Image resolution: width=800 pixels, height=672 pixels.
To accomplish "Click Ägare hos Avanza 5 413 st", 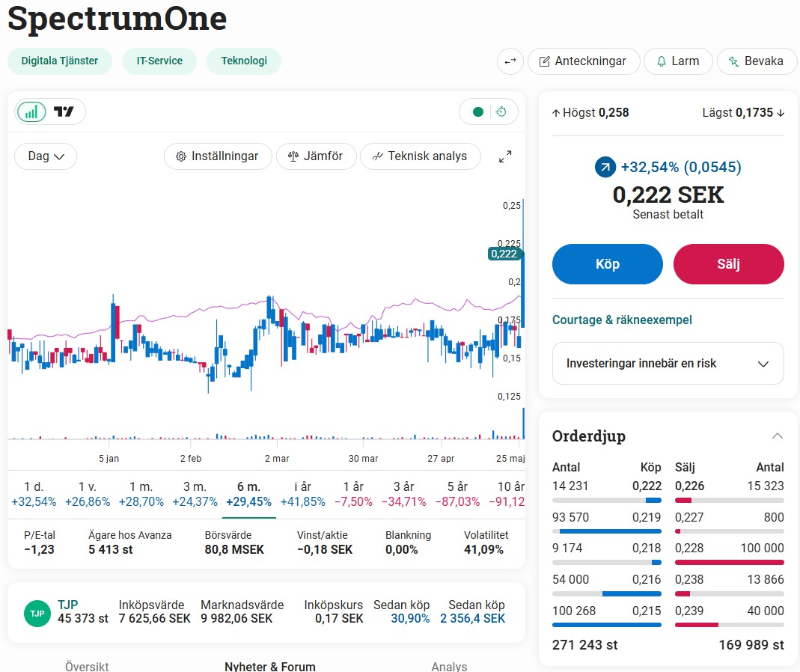I will click(110, 549).
